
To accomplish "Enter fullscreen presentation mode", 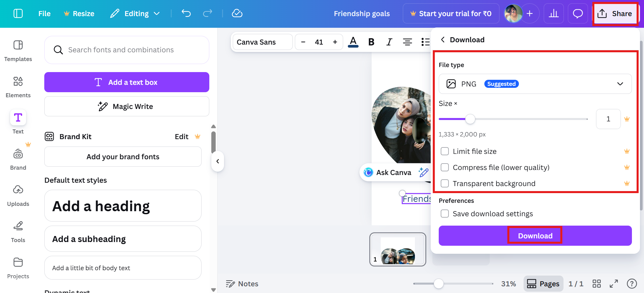I will pyautogui.click(x=614, y=284).
